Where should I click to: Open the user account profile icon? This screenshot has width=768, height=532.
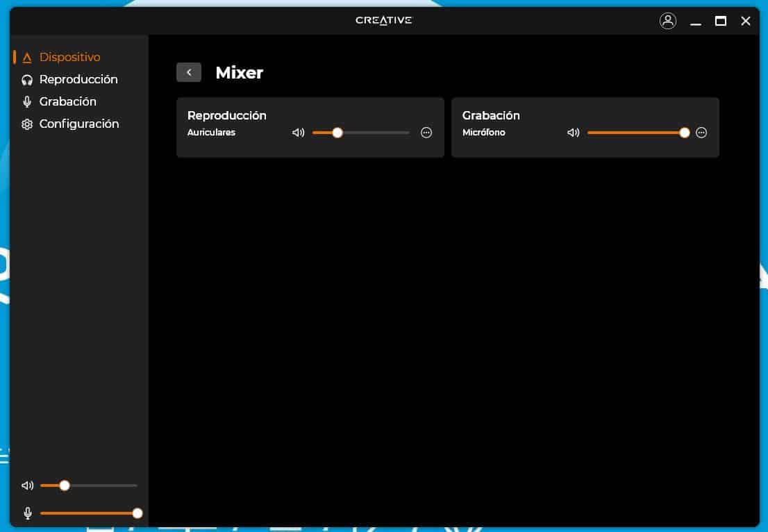pos(667,21)
